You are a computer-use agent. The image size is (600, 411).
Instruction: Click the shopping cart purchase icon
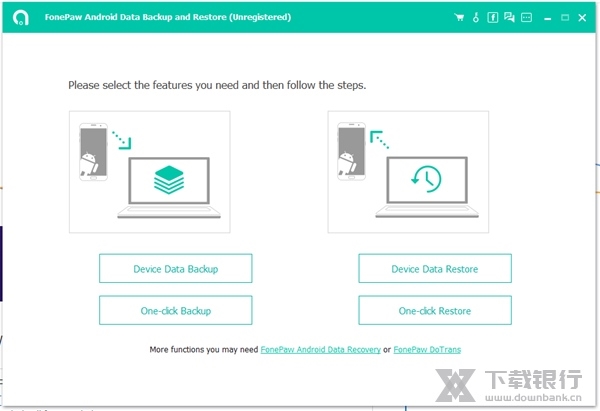coord(459,17)
